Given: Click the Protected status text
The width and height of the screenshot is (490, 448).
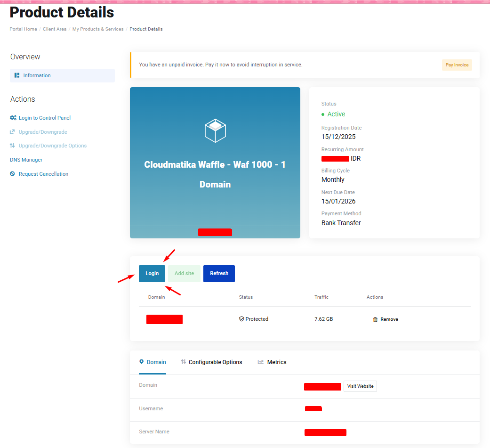Looking at the screenshot, I should click(257, 319).
